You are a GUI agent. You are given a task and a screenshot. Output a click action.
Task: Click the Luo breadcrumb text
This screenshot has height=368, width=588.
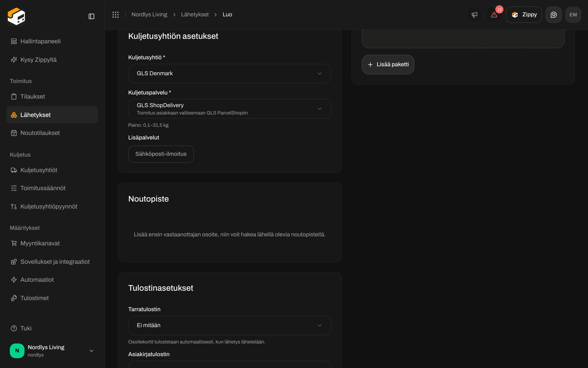(227, 15)
